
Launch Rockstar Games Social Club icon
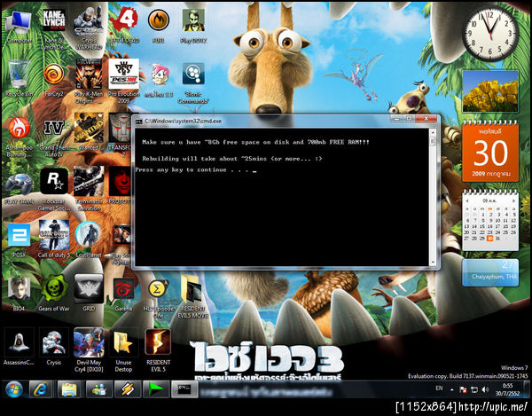pyautogui.click(x=53, y=189)
